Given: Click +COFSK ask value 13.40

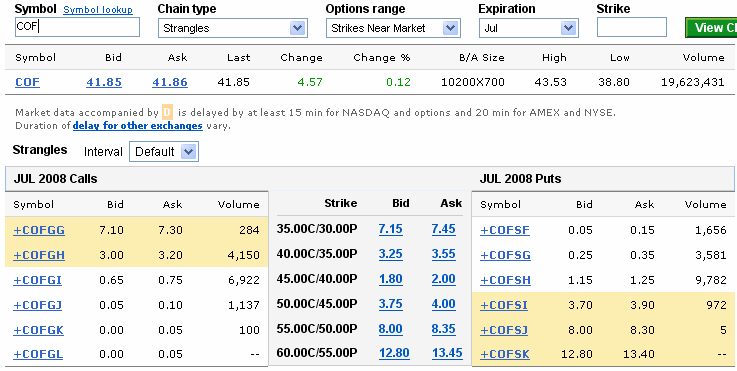Looking at the screenshot, I should pyautogui.click(x=639, y=355).
